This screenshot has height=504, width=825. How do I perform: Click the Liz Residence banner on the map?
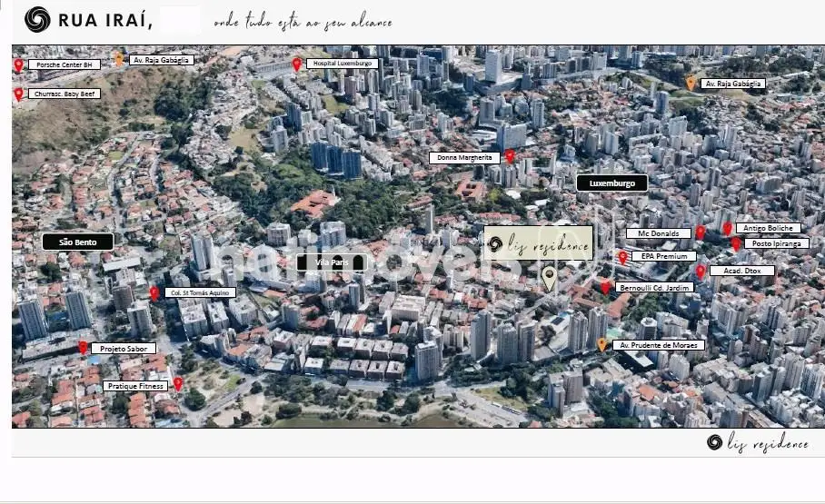pos(538,243)
